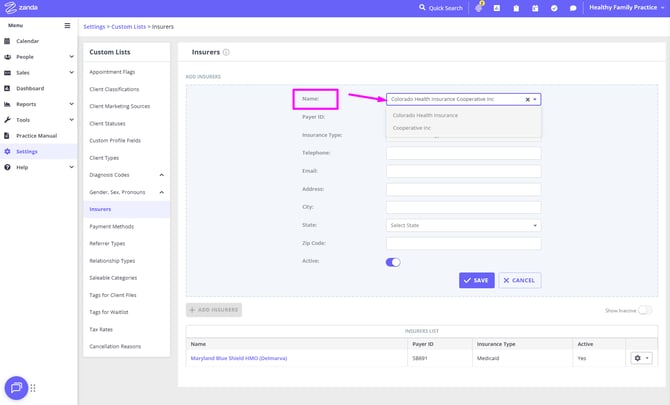Open the Calendar page from the sidebar
This screenshot has width=670, height=405.
[x=27, y=41]
